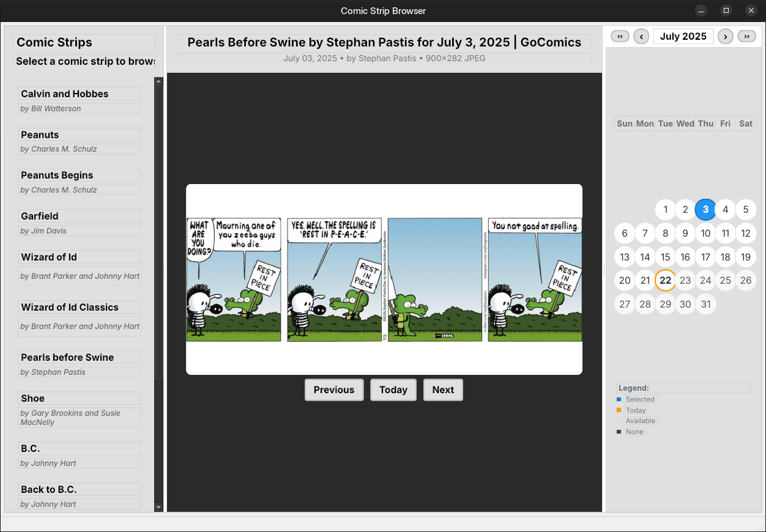This screenshot has width=766, height=532.
Task: Click the Next comic button
Action: click(443, 390)
